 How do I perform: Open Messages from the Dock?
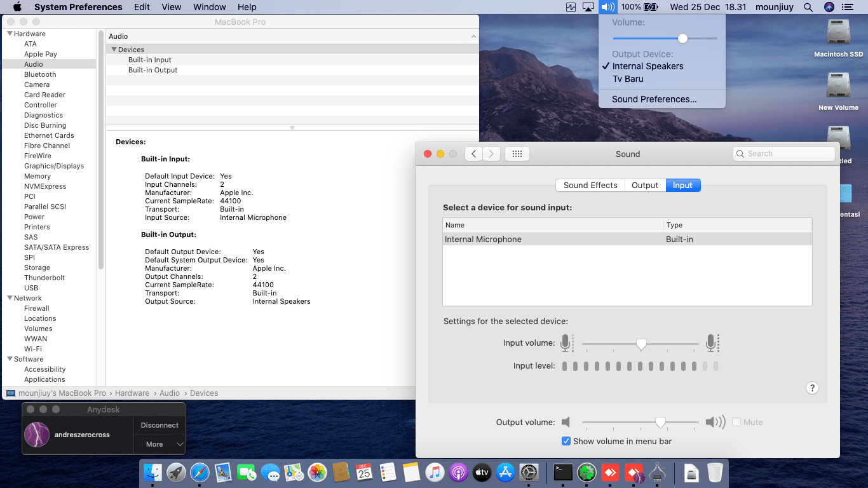(x=270, y=472)
